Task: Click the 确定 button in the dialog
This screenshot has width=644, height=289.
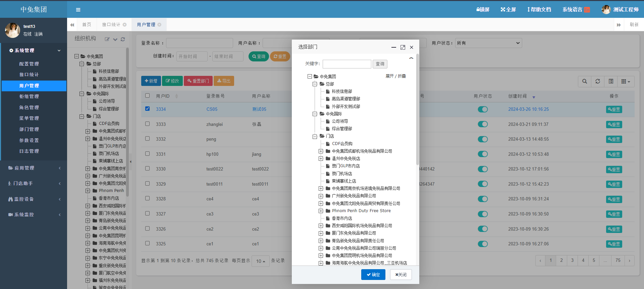Action: 373,275
